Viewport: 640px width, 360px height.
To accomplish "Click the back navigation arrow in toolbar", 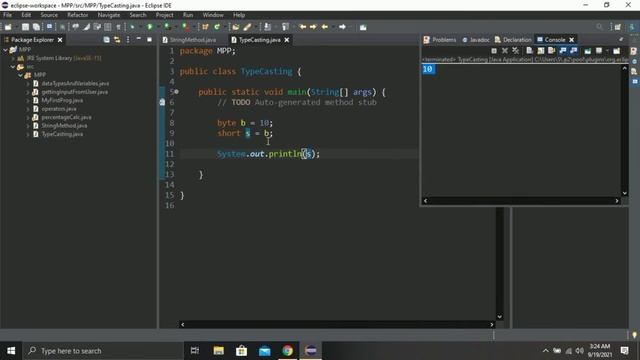I will click(x=325, y=27).
